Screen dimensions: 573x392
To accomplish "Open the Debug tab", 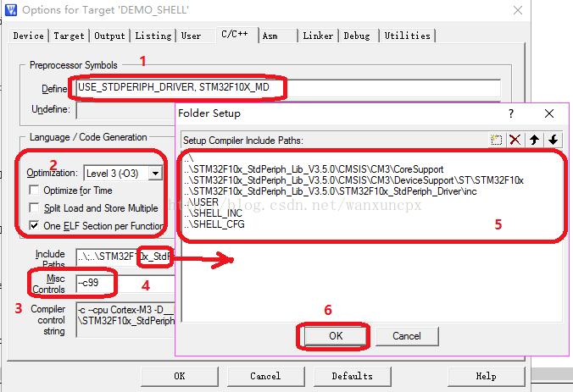I will point(357,36).
